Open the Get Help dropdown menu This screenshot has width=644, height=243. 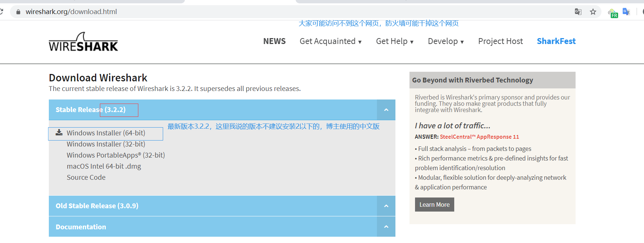[x=395, y=41]
